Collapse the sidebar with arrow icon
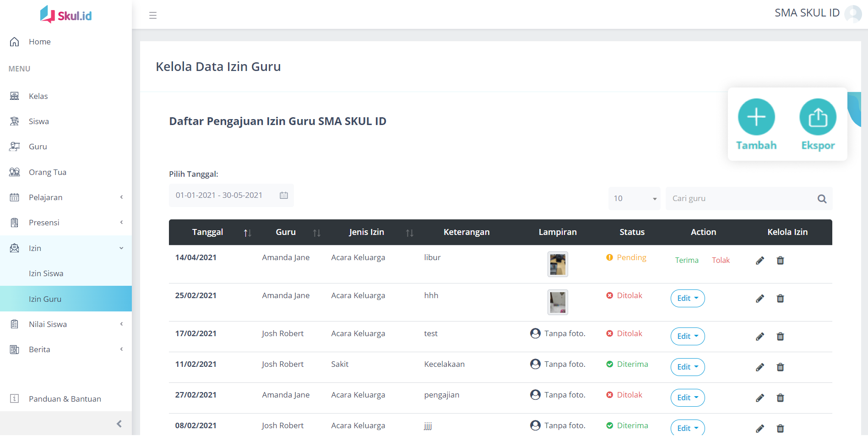Image resolution: width=868 pixels, height=436 pixels. tap(119, 424)
